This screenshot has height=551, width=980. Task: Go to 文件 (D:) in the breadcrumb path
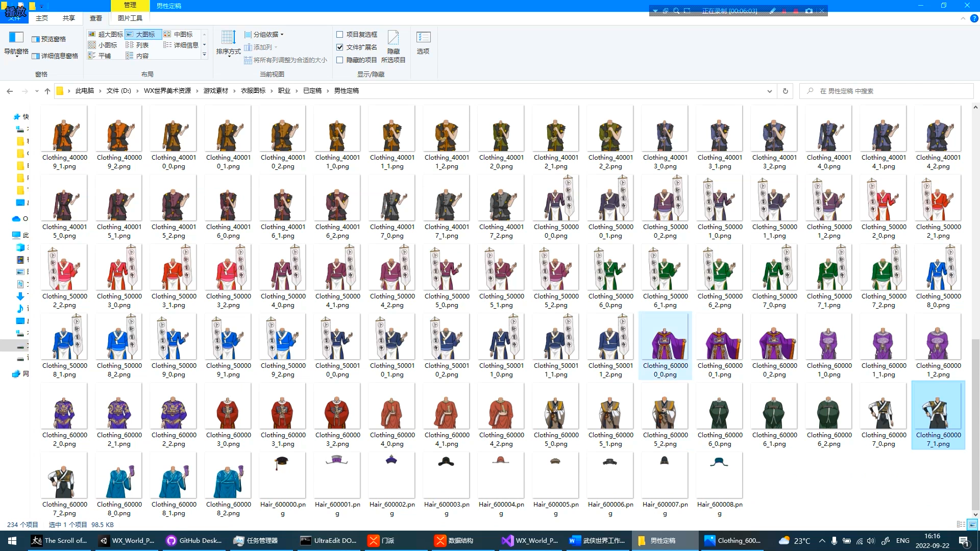click(x=119, y=91)
